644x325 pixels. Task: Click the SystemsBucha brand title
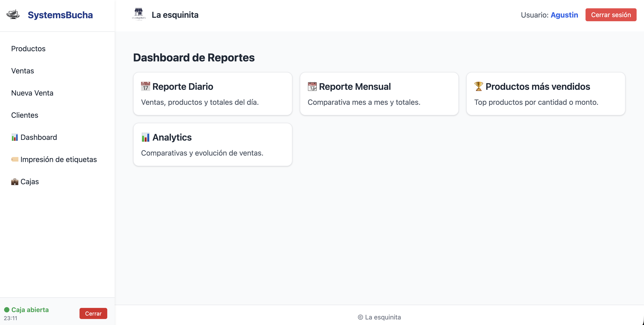(x=60, y=15)
